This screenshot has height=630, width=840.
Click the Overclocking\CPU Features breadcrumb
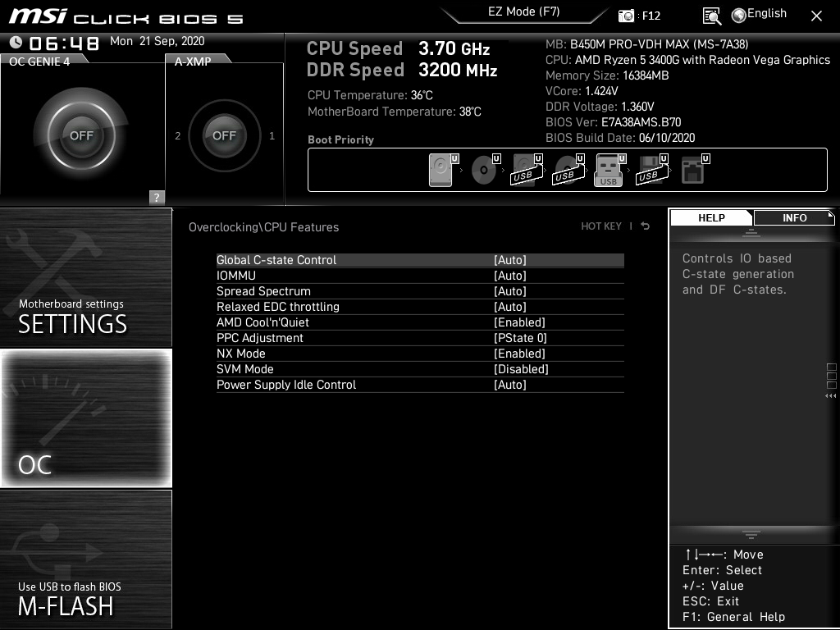263,227
